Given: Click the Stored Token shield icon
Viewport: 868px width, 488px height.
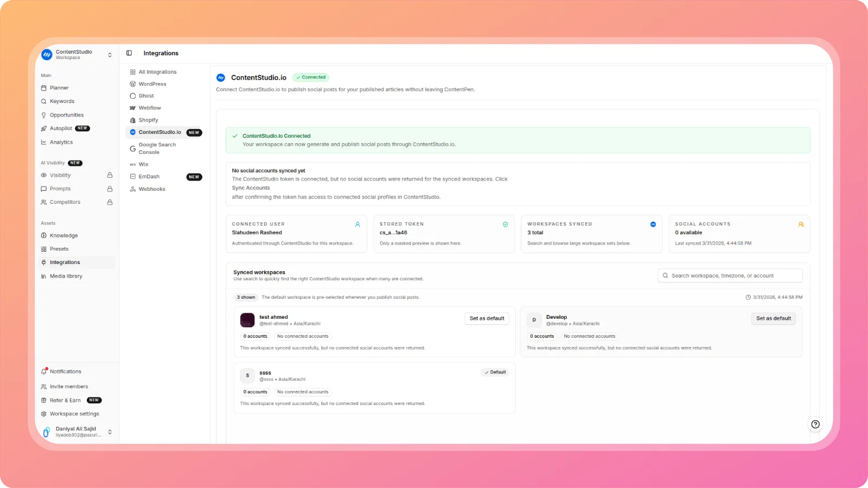Looking at the screenshot, I should (505, 224).
